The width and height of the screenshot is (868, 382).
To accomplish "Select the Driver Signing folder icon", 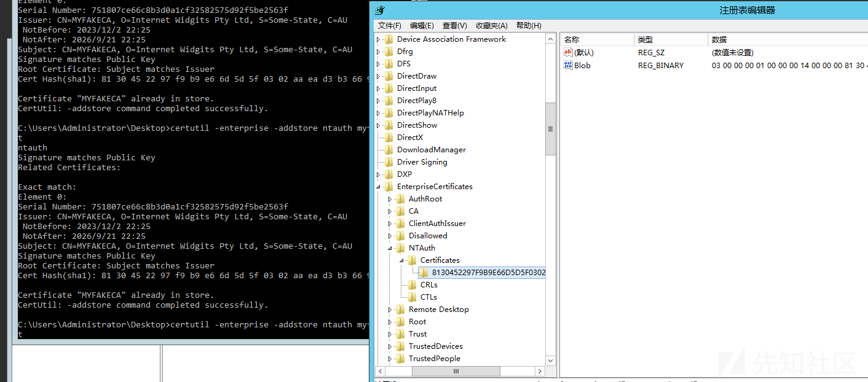I will (x=389, y=162).
